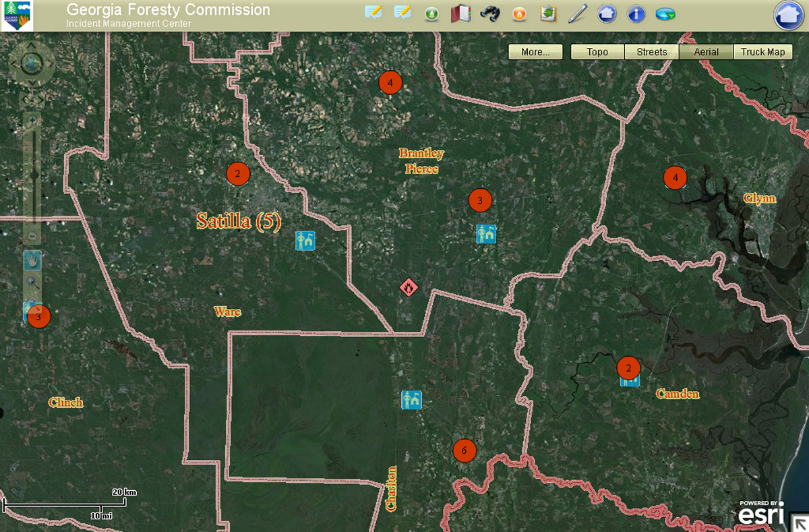The image size is (809, 532).
Task: Click cluster marker 3 above Clinch
Action: pos(39,316)
